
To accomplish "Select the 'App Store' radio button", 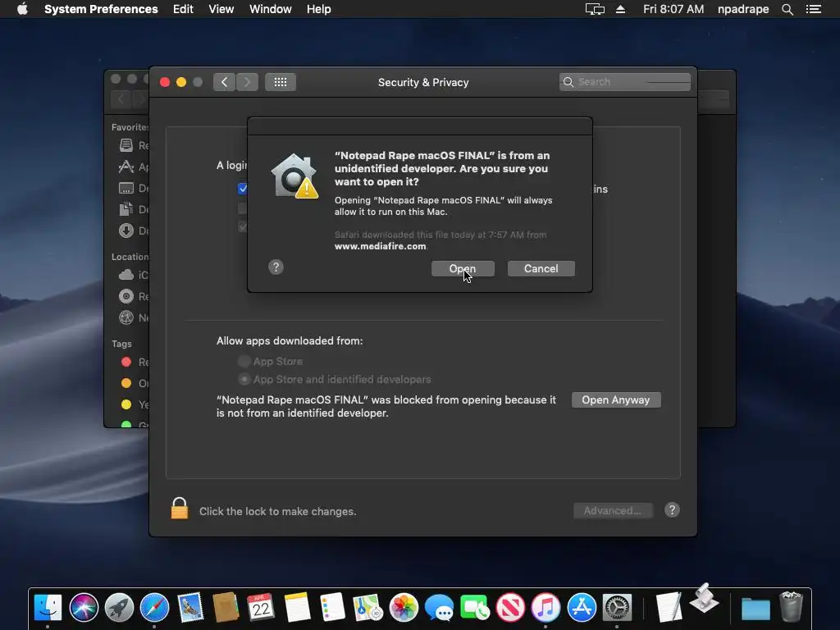I will coord(244,361).
